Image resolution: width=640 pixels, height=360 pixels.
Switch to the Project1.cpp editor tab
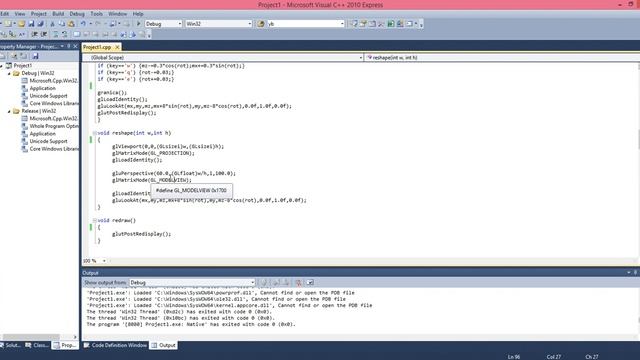(97, 47)
